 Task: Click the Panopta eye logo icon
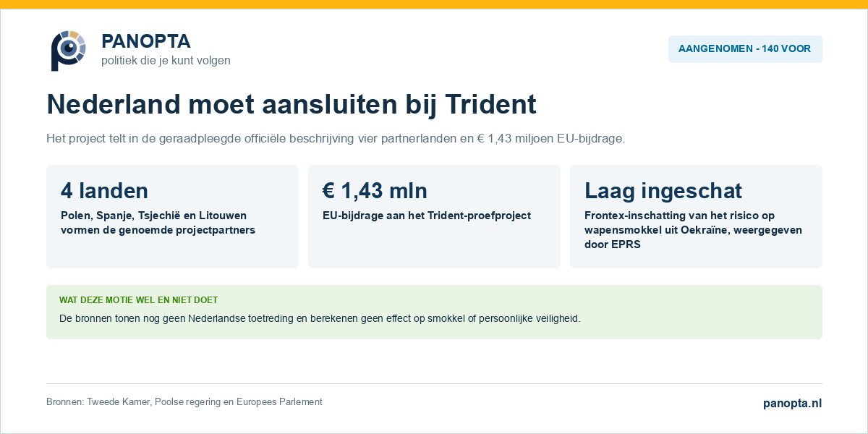[68, 51]
